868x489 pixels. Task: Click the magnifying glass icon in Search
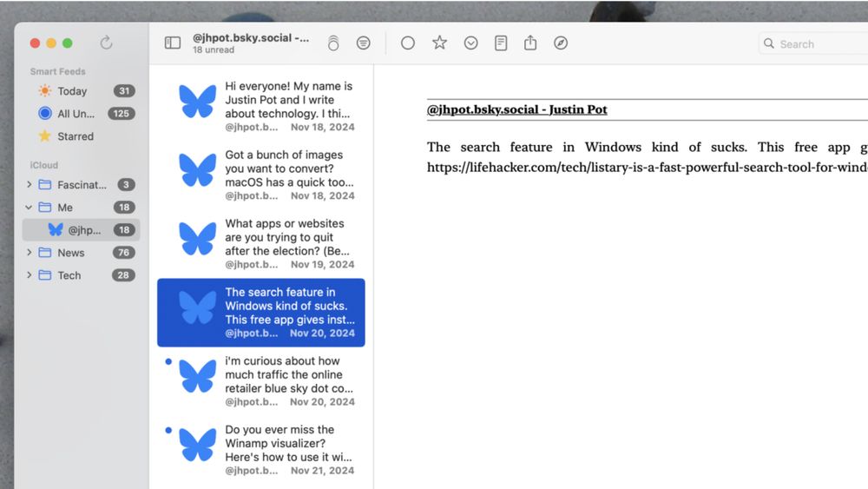point(769,43)
